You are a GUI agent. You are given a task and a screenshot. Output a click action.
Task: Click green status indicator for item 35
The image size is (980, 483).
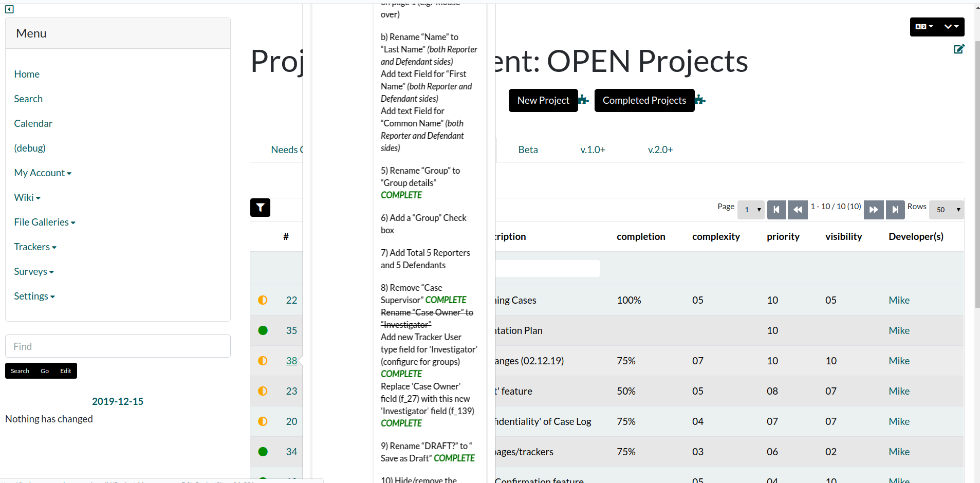tap(263, 330)
